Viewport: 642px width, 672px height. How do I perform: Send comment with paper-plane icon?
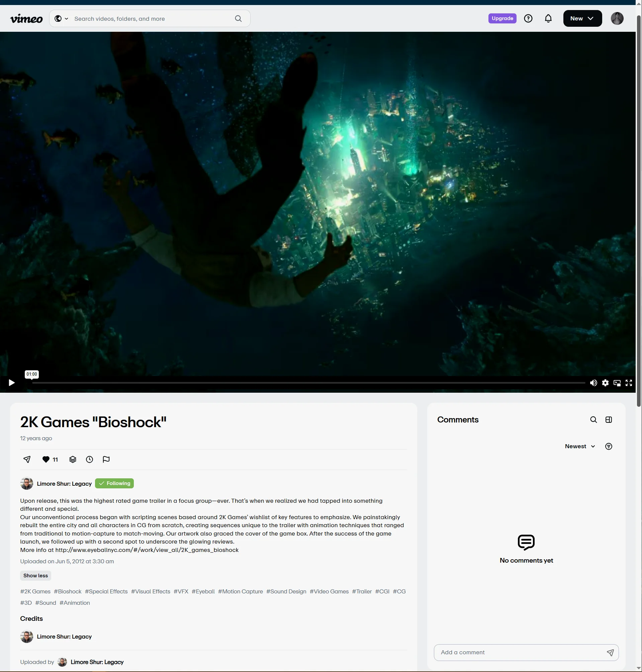tap(610, 653)
